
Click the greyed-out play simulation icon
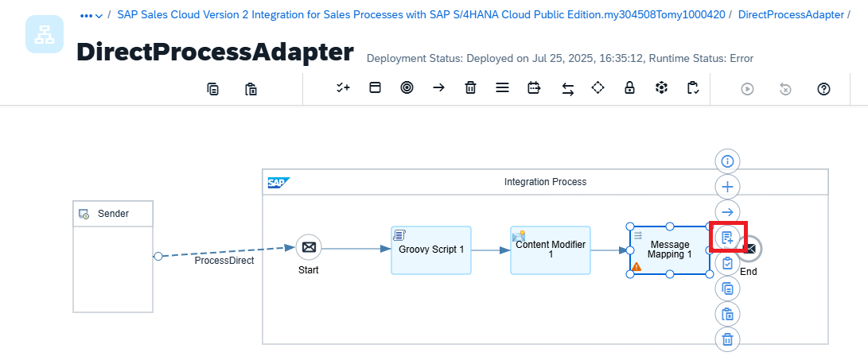[747, 88]
